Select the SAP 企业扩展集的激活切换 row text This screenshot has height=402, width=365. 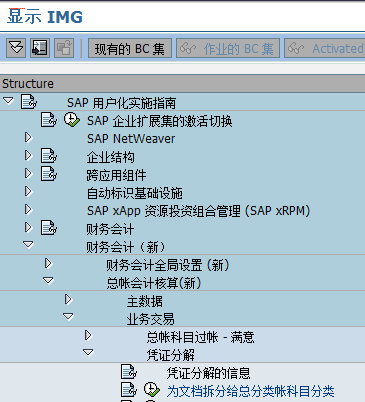click(160, 121)
